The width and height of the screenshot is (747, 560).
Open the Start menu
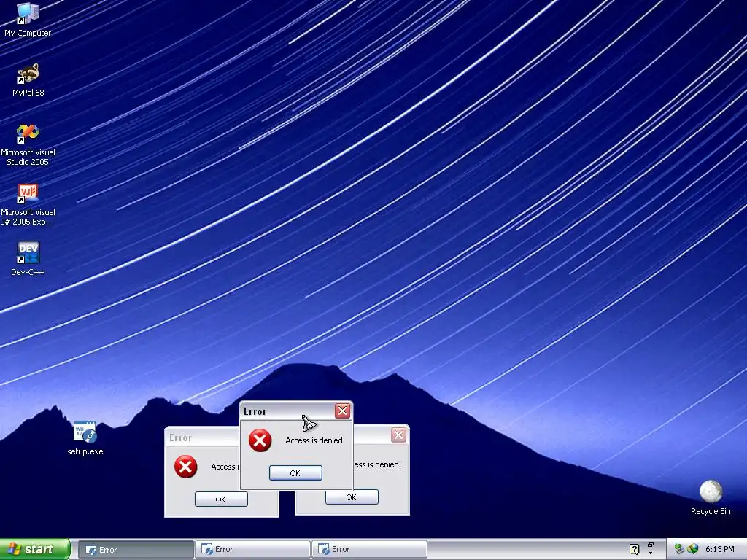click(x=35, y=549)
